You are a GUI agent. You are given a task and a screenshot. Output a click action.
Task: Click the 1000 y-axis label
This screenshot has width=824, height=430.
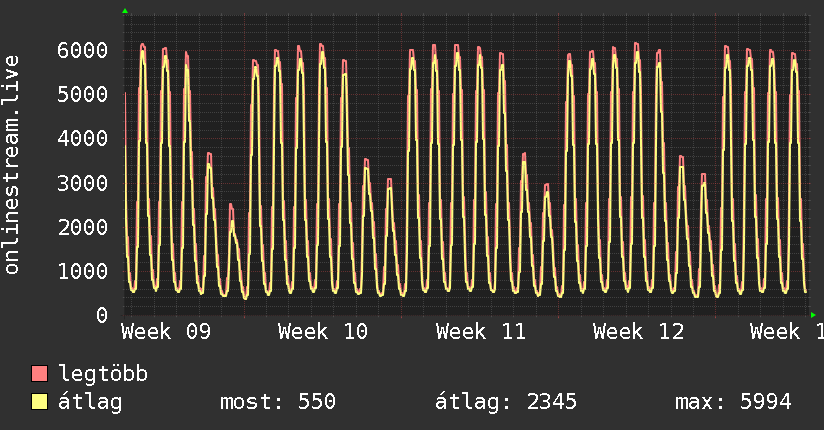[x=83, y=271]
